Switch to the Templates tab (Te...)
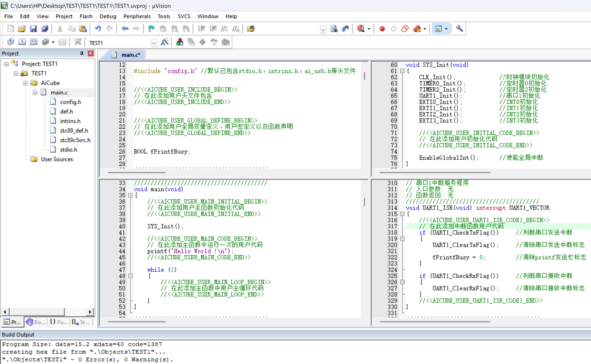This screenshot has height=364, width=591. coord(81,322)
